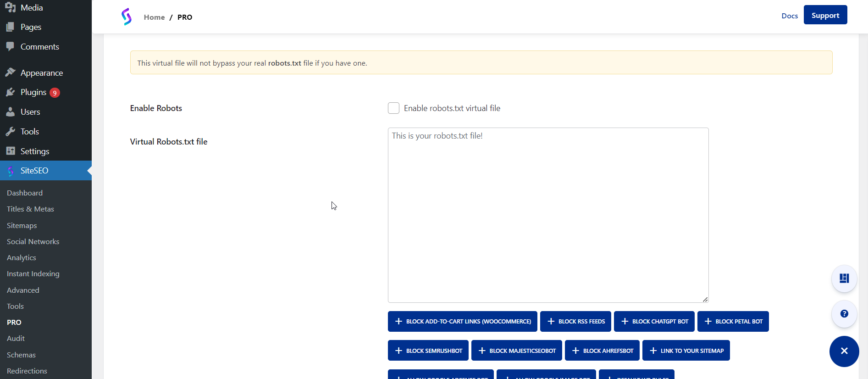
Task: Click the Media icon in sidebar
Action: 11,7
